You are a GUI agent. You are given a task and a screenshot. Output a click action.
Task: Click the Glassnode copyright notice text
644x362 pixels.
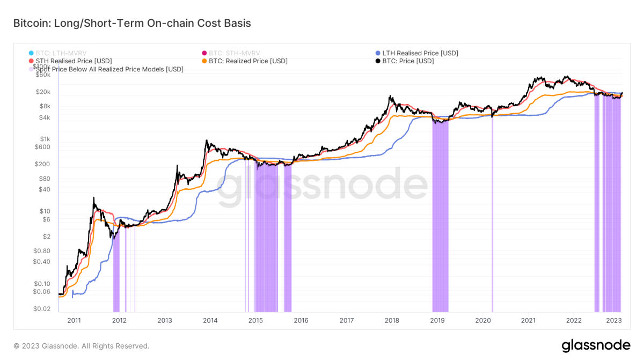click(x=81, y=346)
